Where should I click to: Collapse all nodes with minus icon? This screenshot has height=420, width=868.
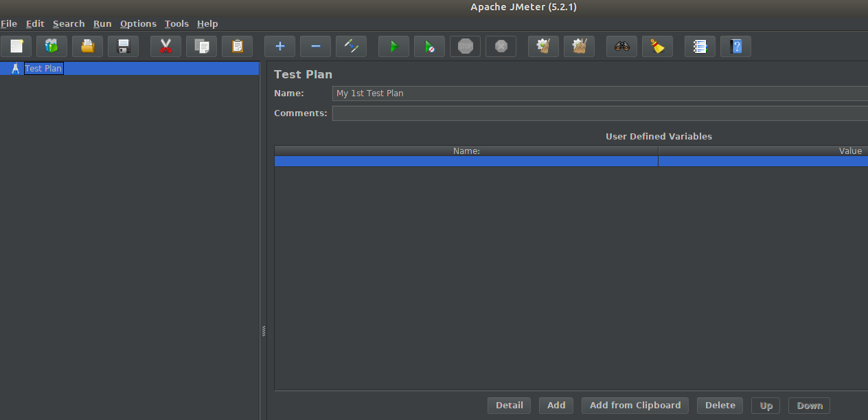[x=315, y=47]
